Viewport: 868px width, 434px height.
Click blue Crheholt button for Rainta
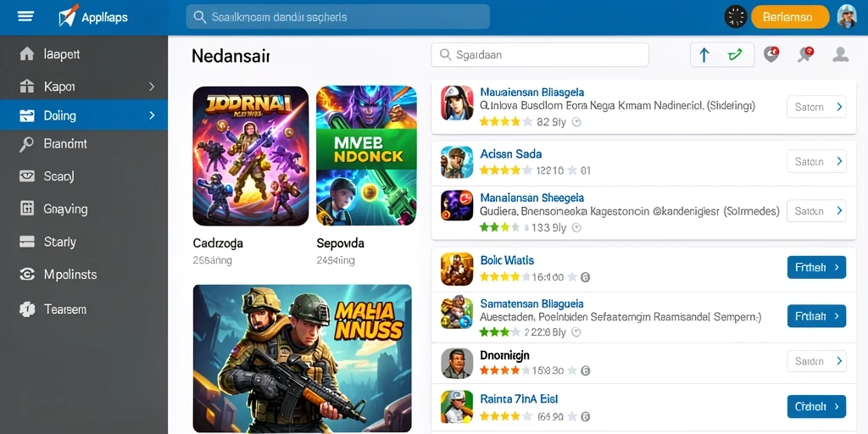(816, 406)
